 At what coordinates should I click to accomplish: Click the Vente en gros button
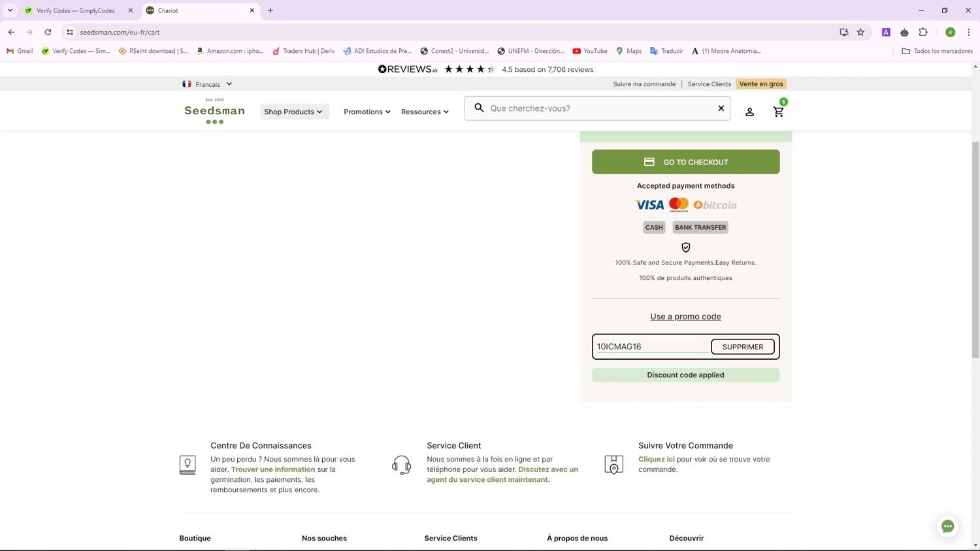tap(761, 84)
